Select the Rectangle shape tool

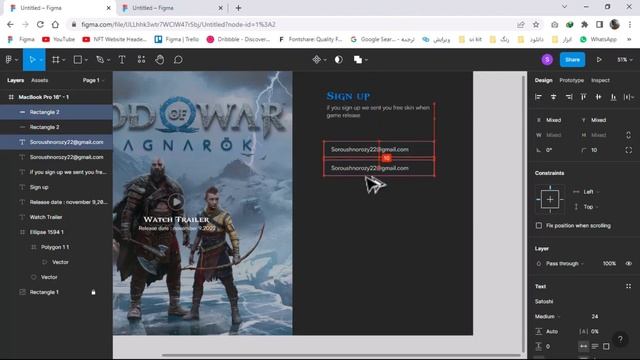[x=78, y=60]
